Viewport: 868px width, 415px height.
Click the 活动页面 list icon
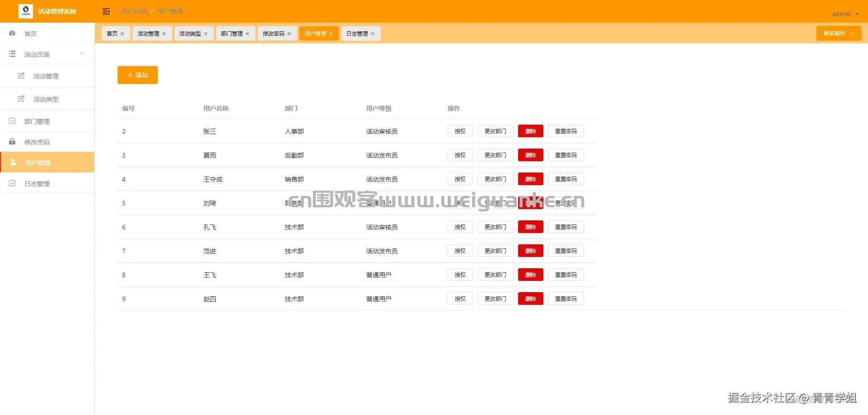pyautogui.click(x=12, y=54)
